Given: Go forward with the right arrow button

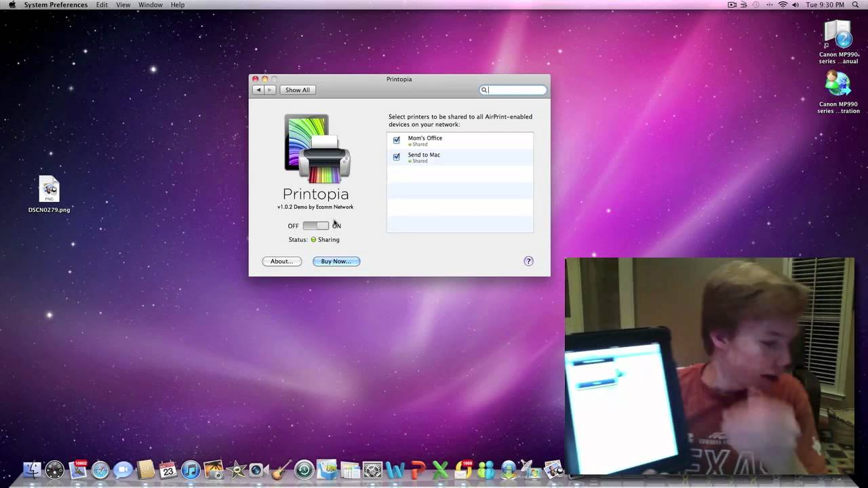Looking at the screenshot, I should [x=270, y=90].
